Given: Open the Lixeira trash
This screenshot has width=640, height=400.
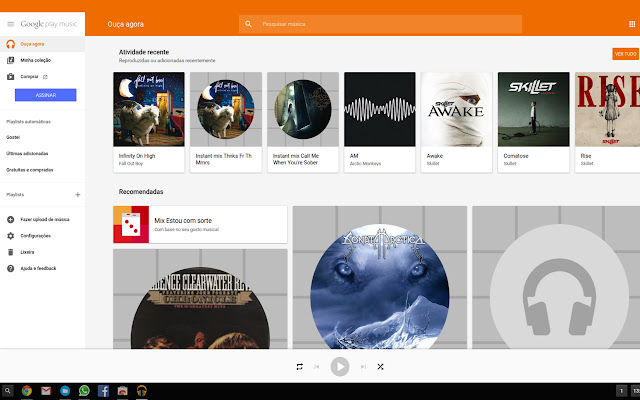Looking at the screenshot, I should 27,252.
